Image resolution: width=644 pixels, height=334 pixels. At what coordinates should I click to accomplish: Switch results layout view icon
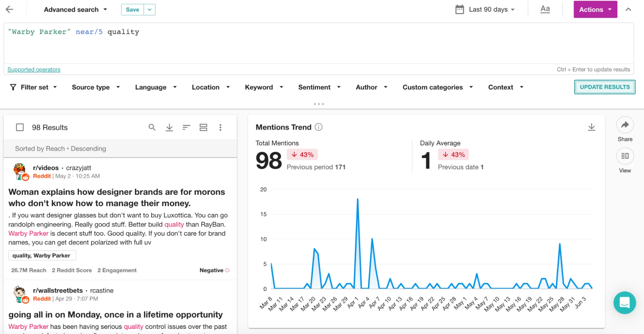[203, 127]
